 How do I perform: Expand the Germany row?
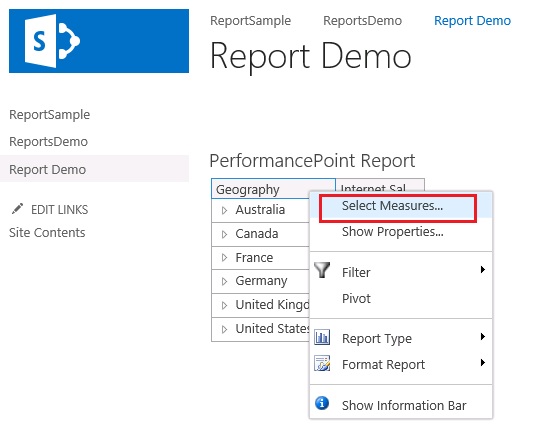pyautogui.click(x=224, y=281)
